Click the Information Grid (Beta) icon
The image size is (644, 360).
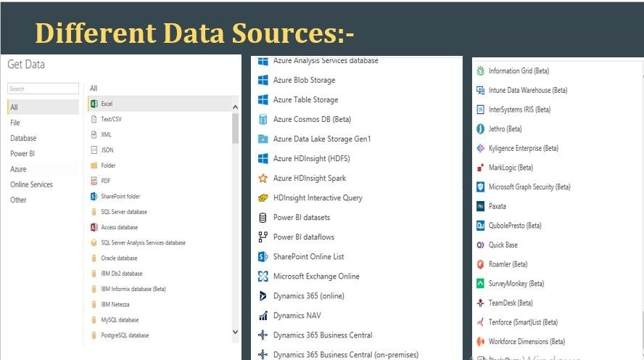click(480, 71)
